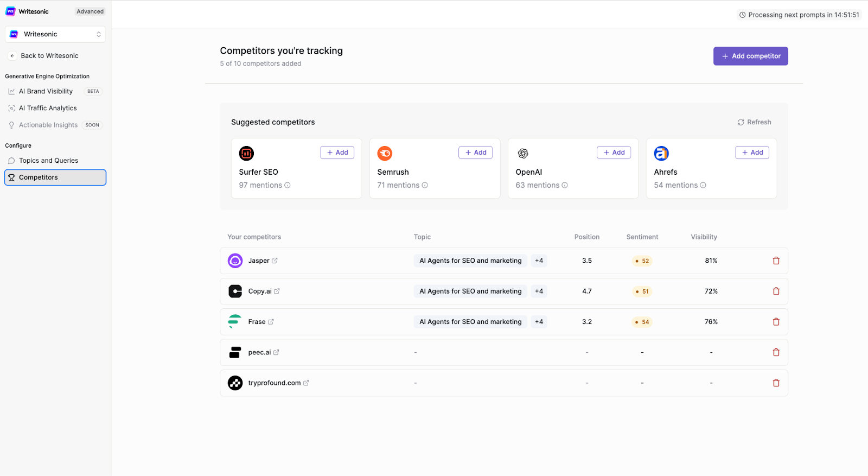Add OpenAI as competitor
868x476 pixels.
(614, 153)
